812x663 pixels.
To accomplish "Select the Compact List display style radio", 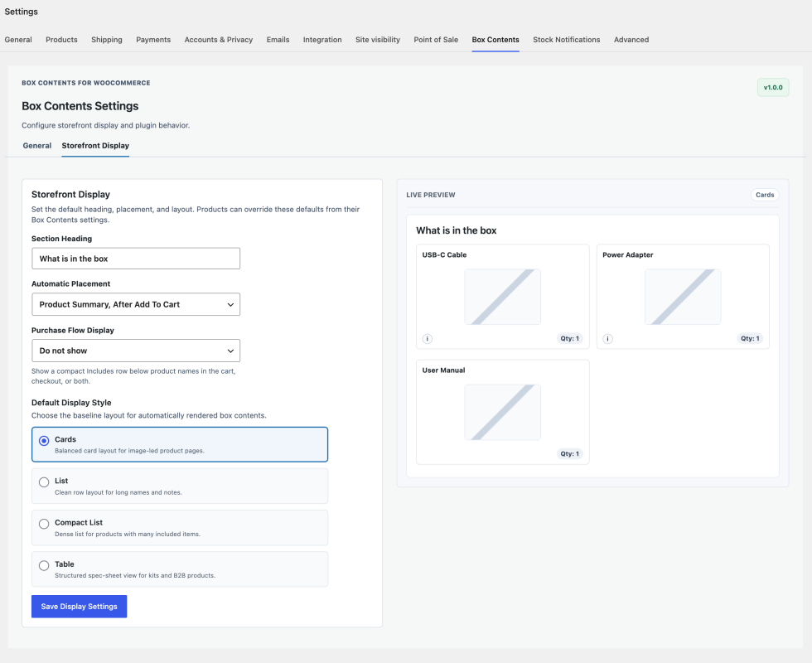I will [44, 524].
